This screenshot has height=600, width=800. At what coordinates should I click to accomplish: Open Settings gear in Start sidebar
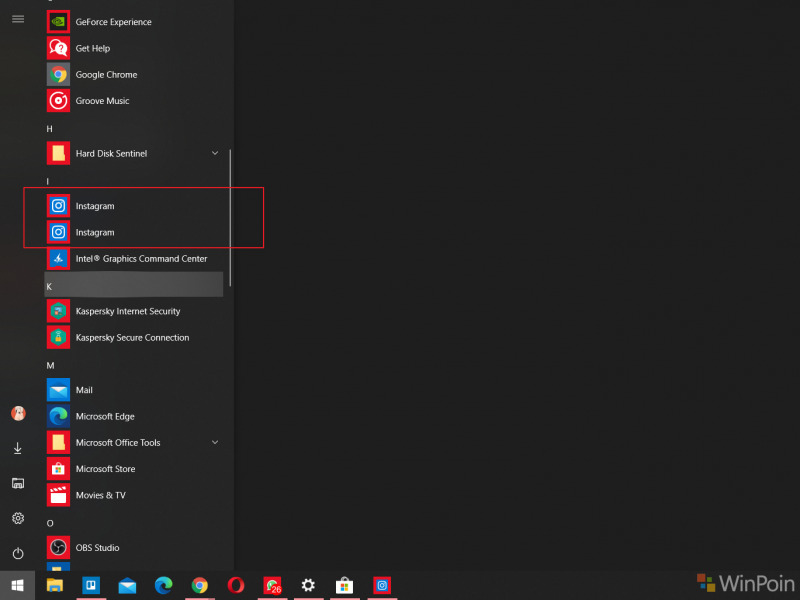[x=18, y=518]
